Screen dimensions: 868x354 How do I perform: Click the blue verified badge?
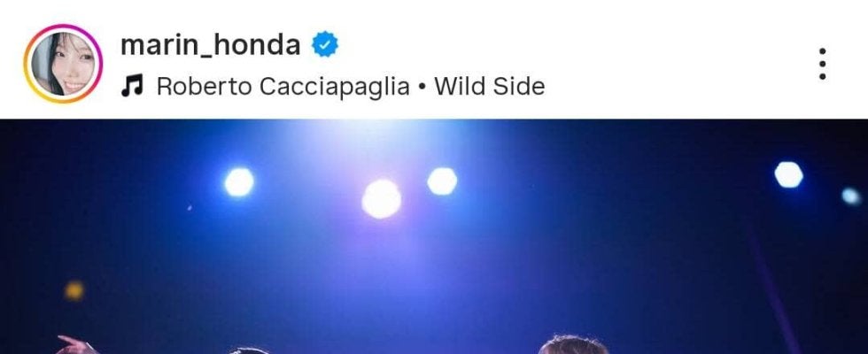pyautogui.click(x=325, y=45)
